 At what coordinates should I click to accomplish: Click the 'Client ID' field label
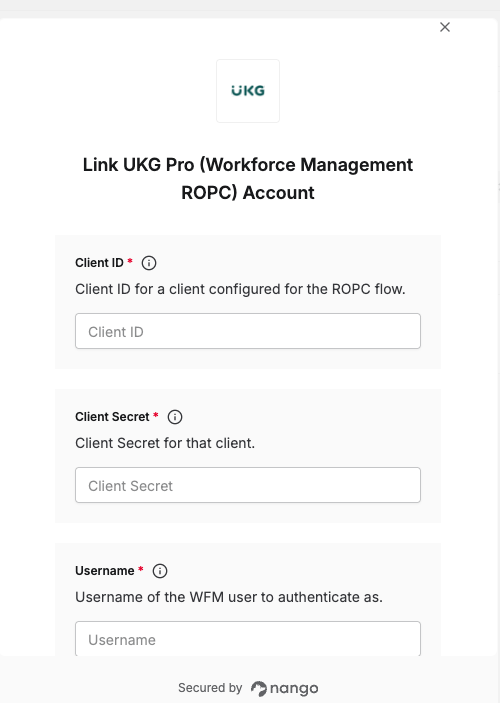click(x=99, y=263)
